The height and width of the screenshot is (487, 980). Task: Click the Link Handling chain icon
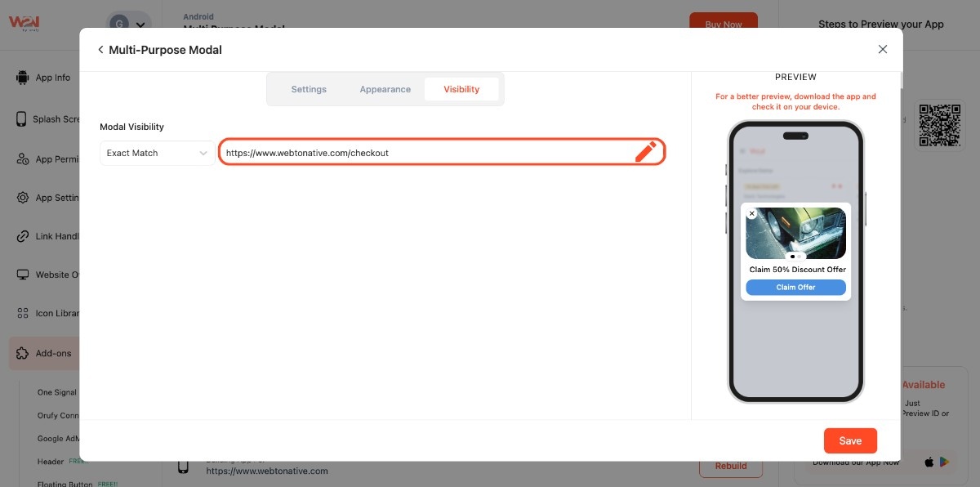point(22,236)
